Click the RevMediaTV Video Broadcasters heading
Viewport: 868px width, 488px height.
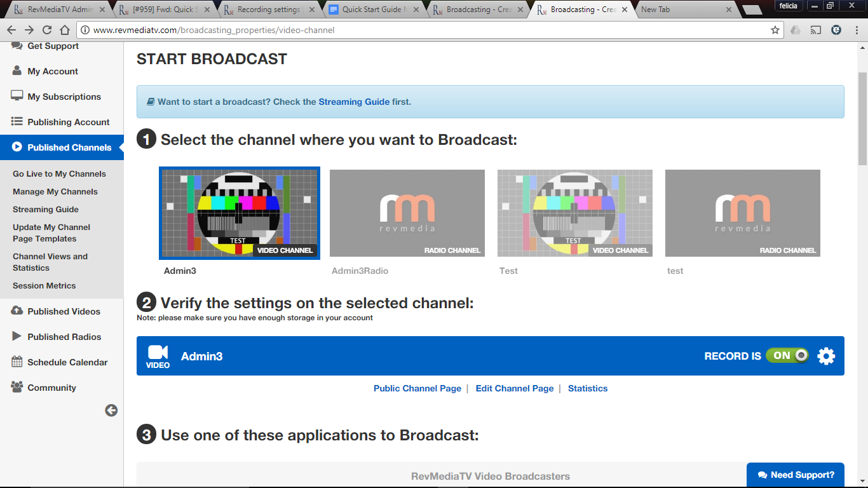coord(491,476)
